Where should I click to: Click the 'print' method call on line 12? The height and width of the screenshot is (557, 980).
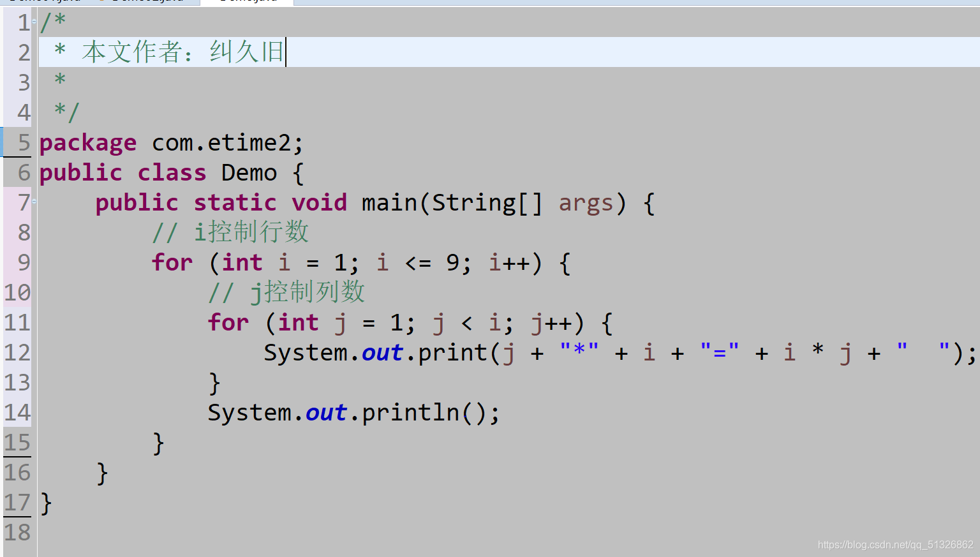pyautogui.click(x=452, y=353)
